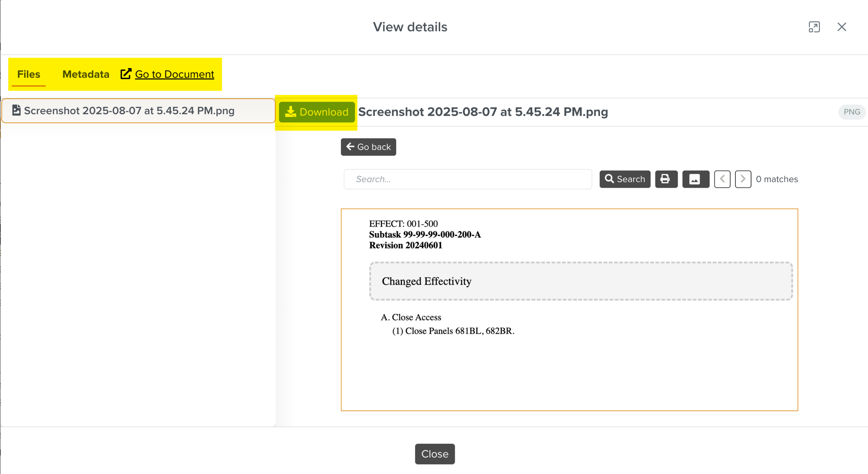Go to the next search match
The width and height of the screenshot is (868, 474).
pos(743,179)
